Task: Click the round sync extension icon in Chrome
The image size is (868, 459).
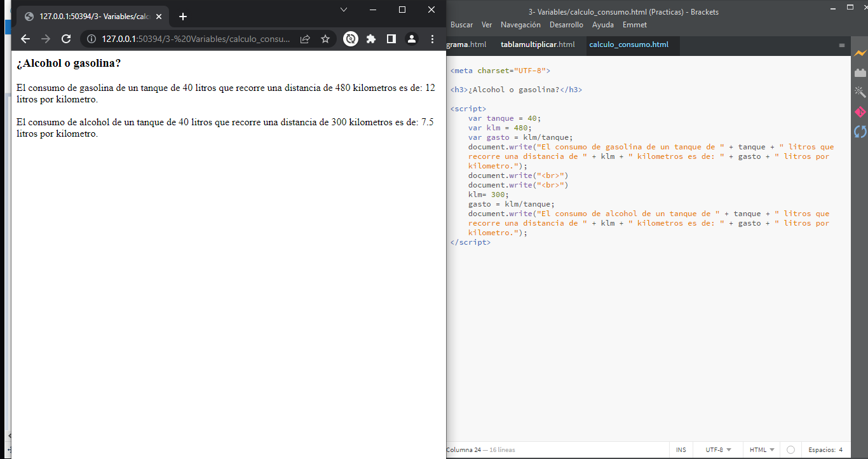Action: pos(351,39)
